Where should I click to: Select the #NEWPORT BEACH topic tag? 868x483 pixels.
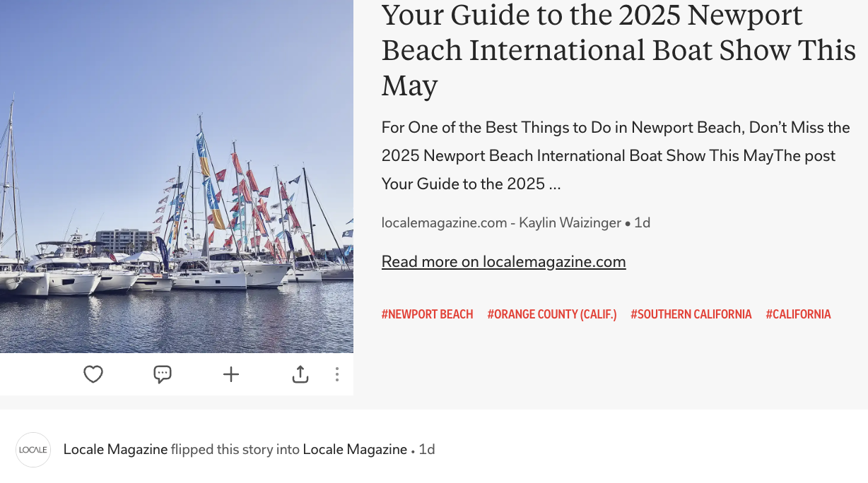coord(427,314)
